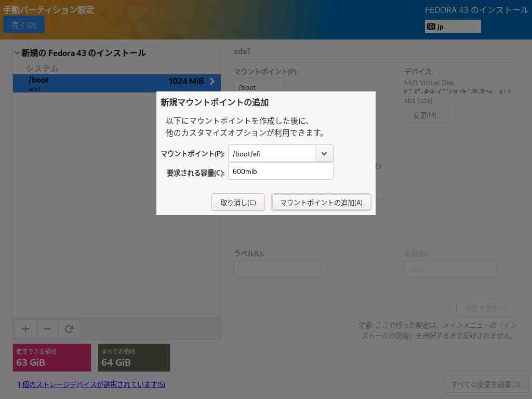The width and height of the screenshot is (532, 399).
Task: Click the 変更(M)... device button
Action: tap(427, 115)
